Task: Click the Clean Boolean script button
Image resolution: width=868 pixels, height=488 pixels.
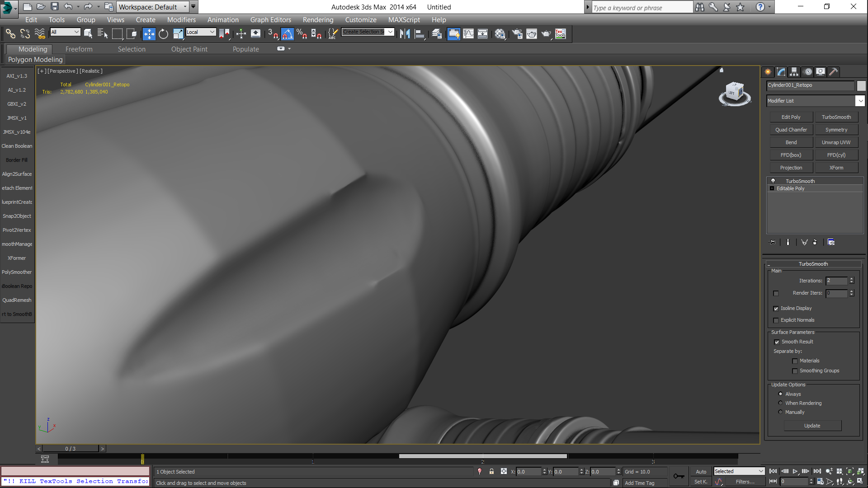Action: point(17,146)
